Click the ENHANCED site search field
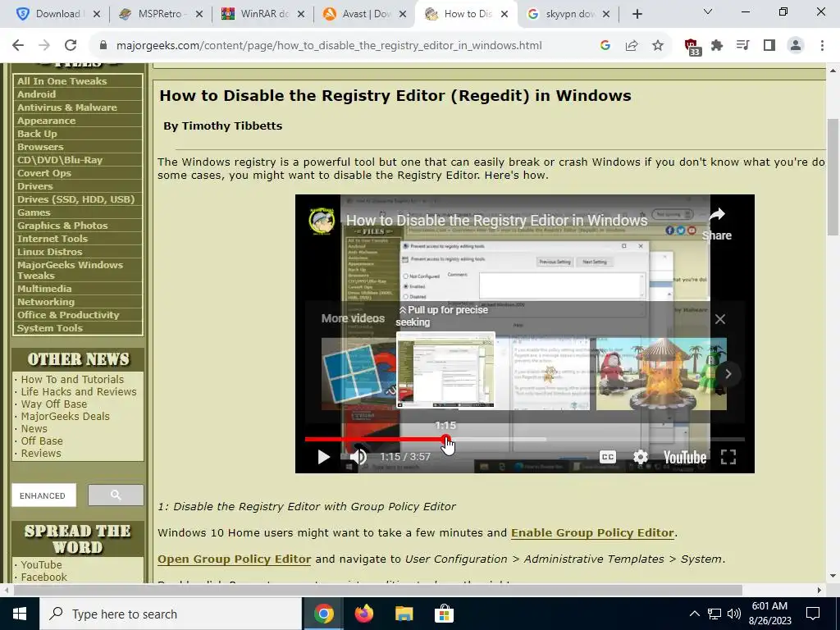This screenshot has width=840, height=630. pos(44,495)
